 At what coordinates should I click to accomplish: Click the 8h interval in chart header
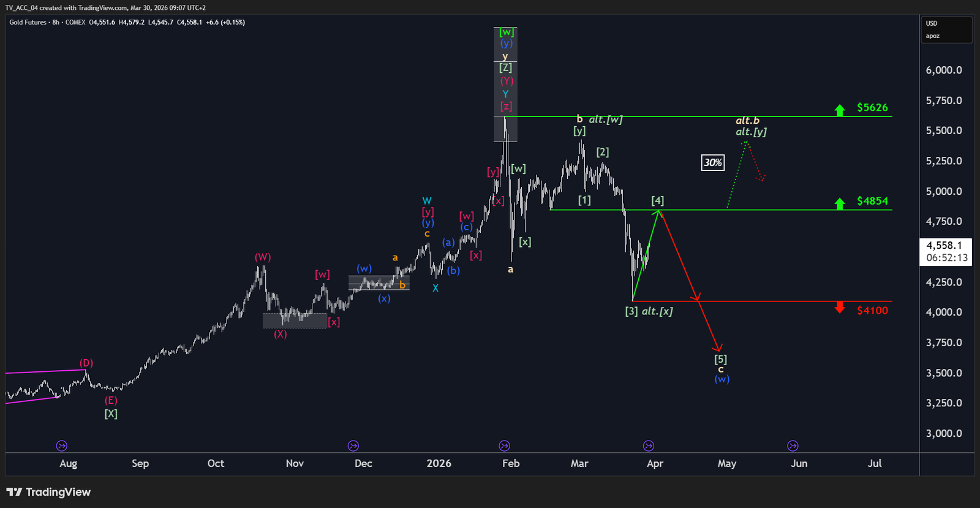(56, 23)
